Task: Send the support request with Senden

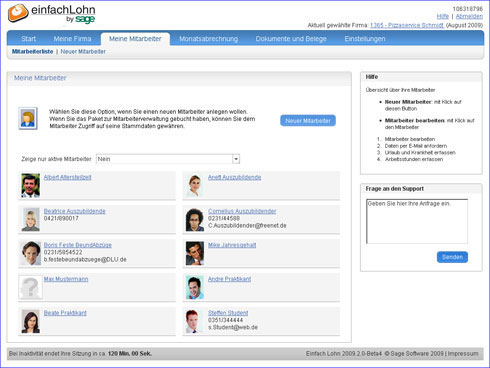Action: coord(452,257)
